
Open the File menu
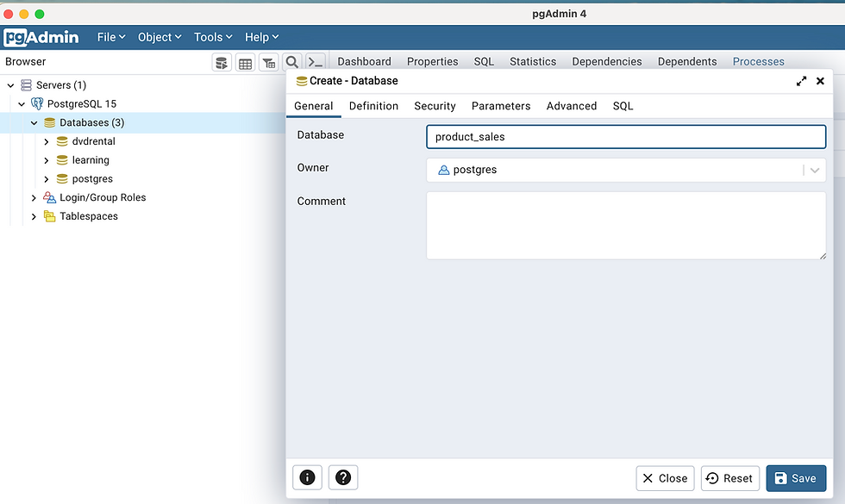111,37
